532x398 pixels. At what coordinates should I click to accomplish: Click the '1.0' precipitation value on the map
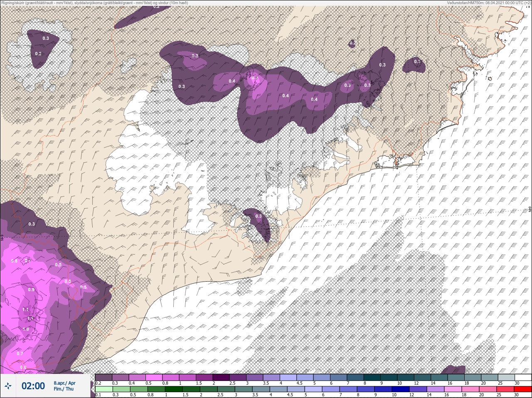tap(26, 329)
